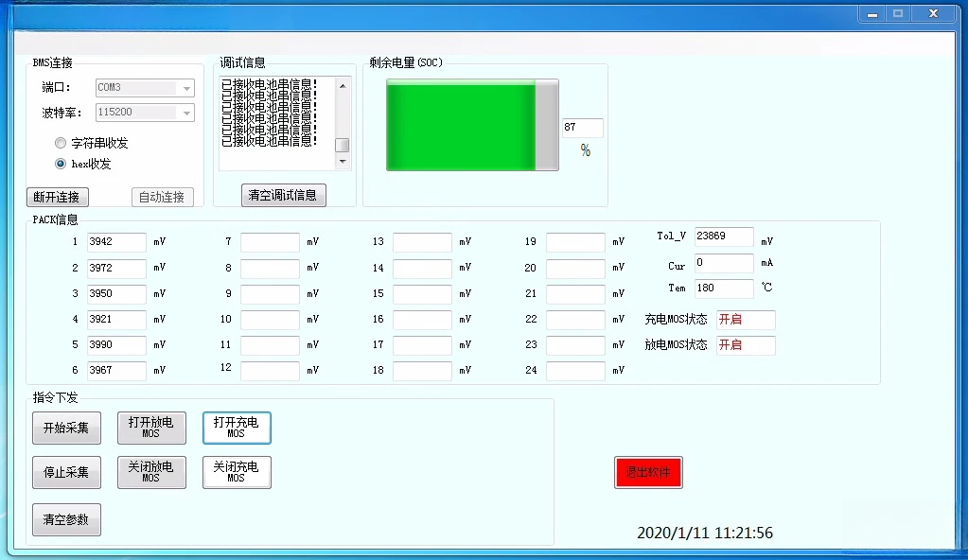Click the 放电MOS状态 field showing 开启
Image resolution: width=968 pixels, height=560 pixels.
click(x=745, y=345)
